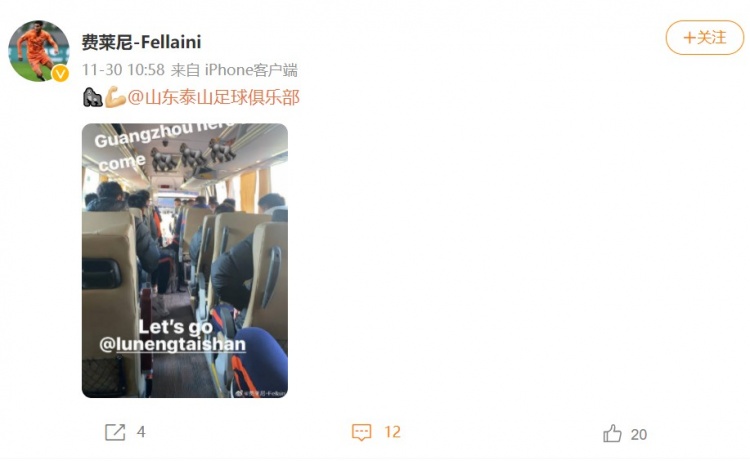Click the +关注 follow button
Viewport: 750px width, 461px height.
click(x=705, y=37)
